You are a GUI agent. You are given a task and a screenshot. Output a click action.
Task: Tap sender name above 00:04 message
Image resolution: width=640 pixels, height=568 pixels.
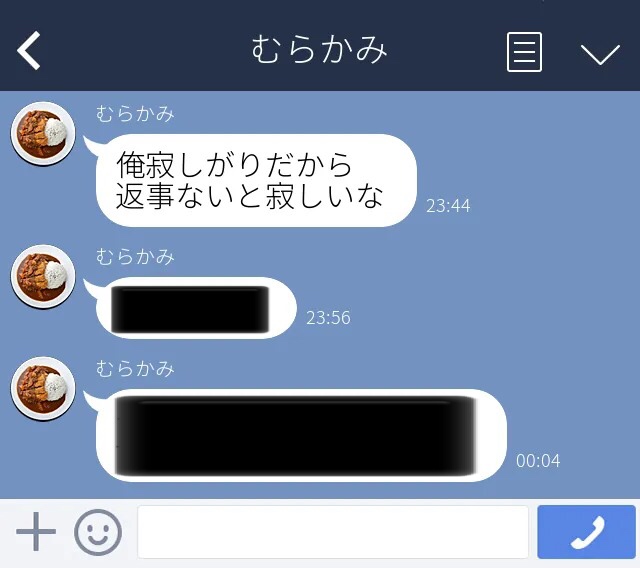pos(135,368)
